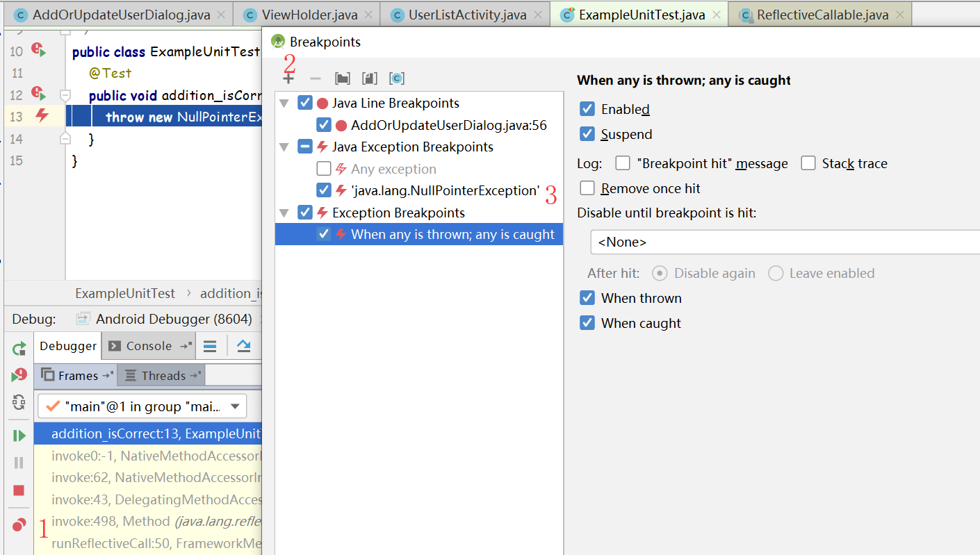Select the Frames tab
Screen dimensions: 980x555
coord(76,376)
